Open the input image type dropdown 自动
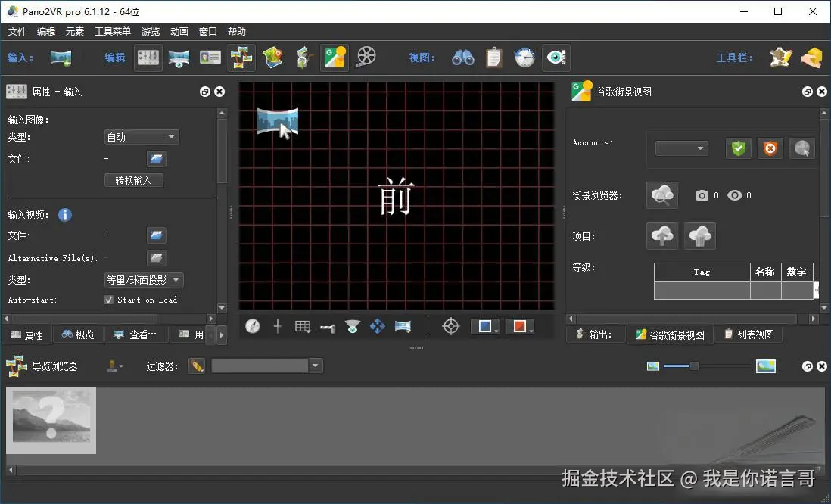The width and height of the screenshot is (831, 504). pyautogui.click(x=142, y=137)
